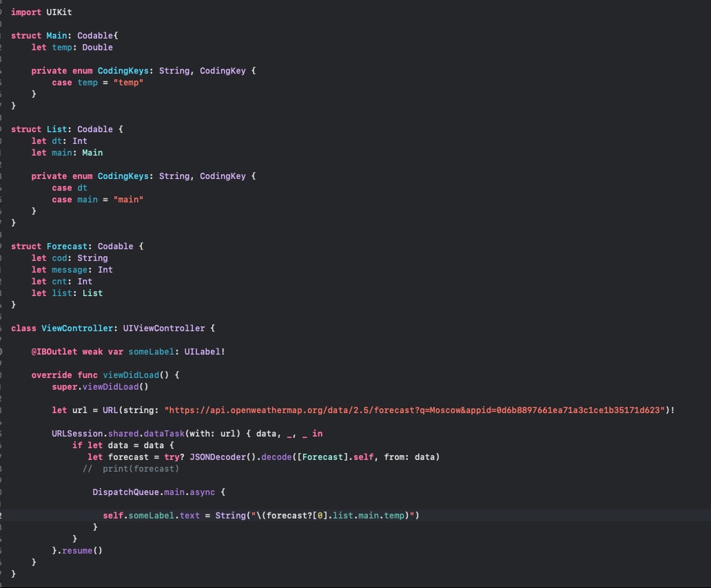Select the 'let cod: String' property
This screenshot has height=588, width=711.
pyautogui.click(x=70, y=258)
